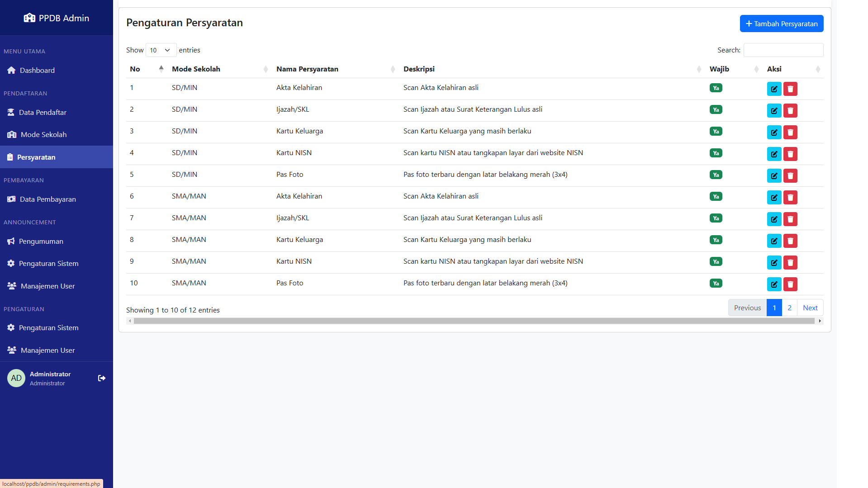Select Persyaratan sidebar item

click(x=57, y=157)
